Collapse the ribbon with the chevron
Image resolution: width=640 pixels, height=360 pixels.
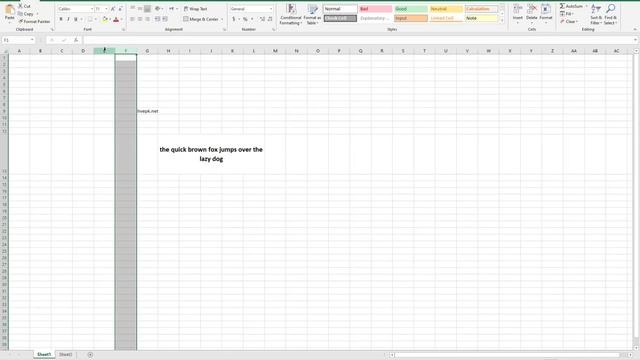click(635, 29)
